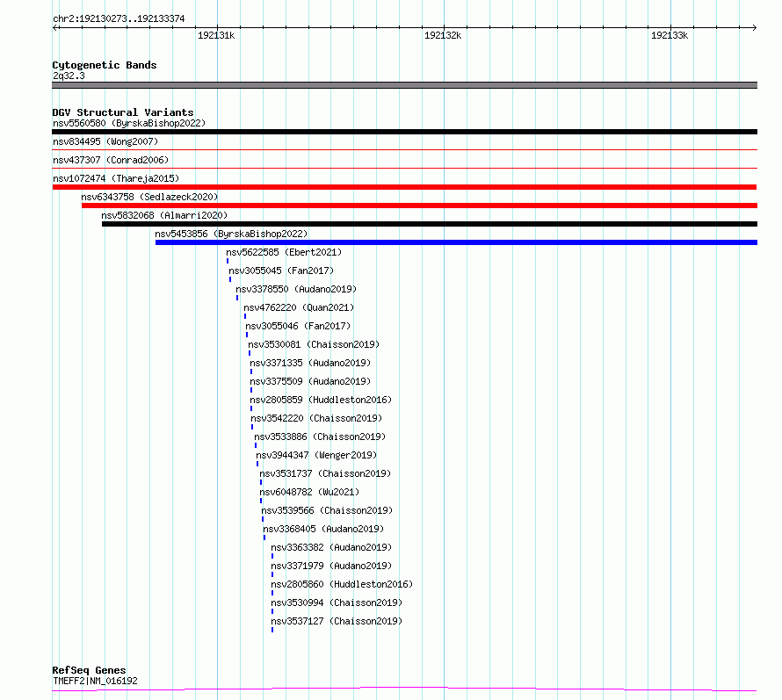Open nsv5832068 (Almarri2020) variant

point(164,215)
